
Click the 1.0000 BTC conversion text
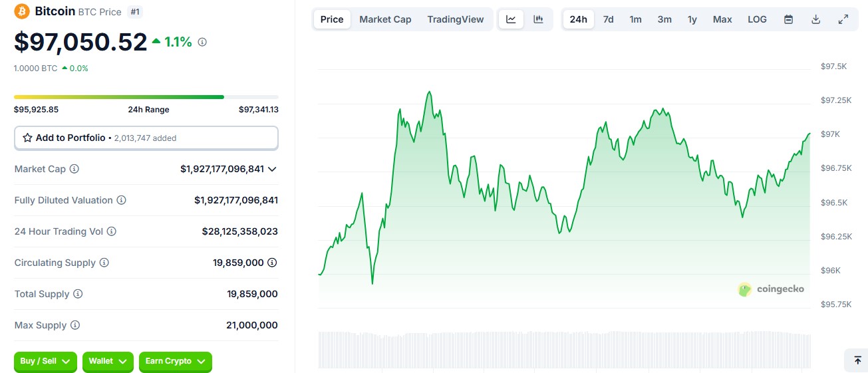point(35,68)
